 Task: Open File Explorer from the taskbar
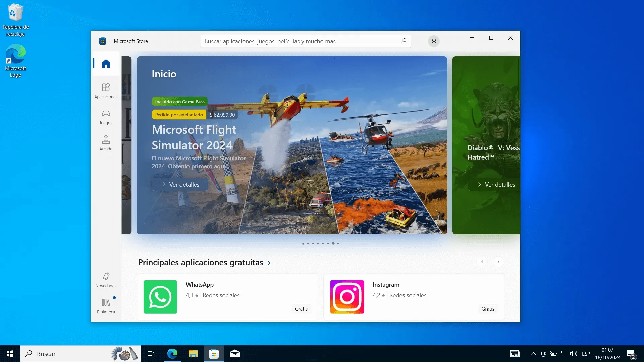[x=193, y=354]
